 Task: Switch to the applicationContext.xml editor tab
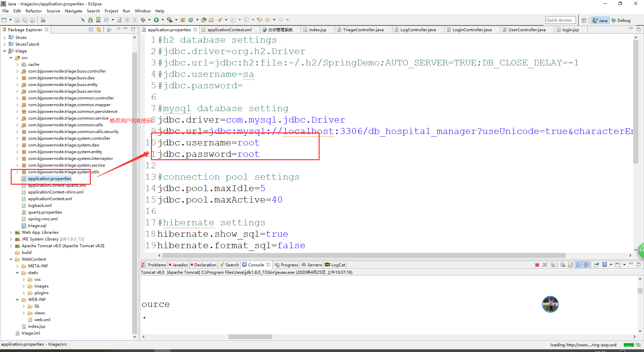coord(229,30)
